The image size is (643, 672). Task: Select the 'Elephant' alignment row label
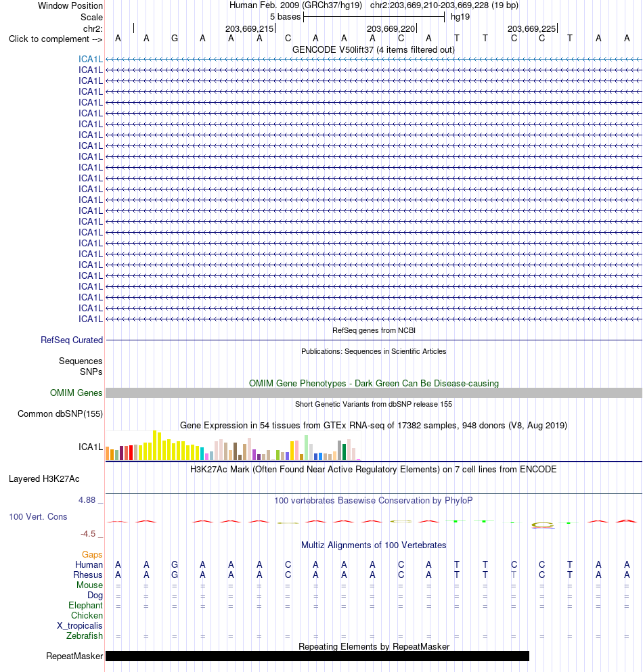(x=86, y=605)
